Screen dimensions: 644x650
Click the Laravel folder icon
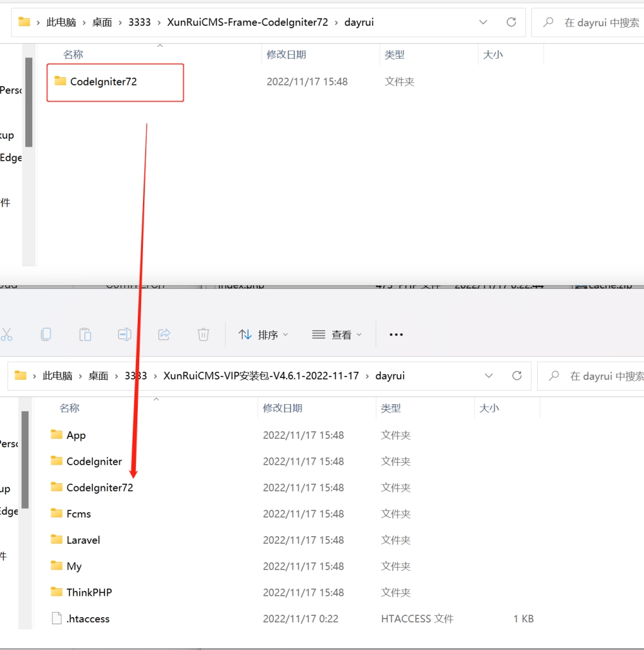(x=57, y=539)
